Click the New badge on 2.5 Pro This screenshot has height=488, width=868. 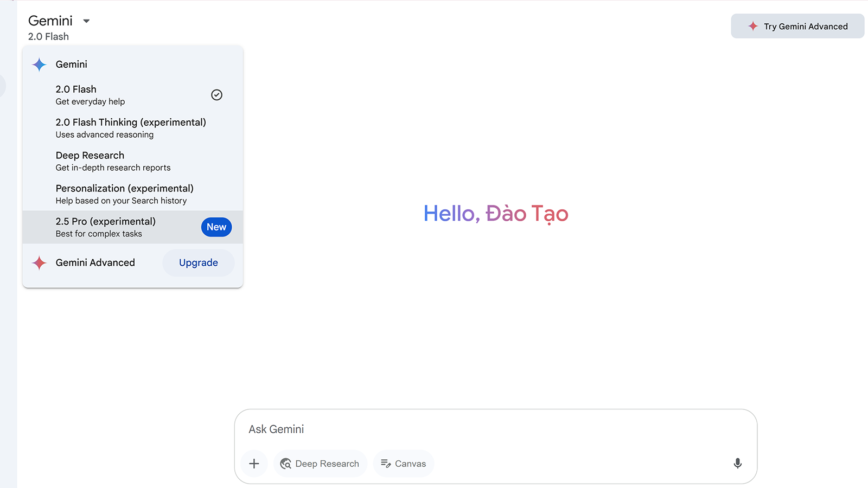click(216, 227)
